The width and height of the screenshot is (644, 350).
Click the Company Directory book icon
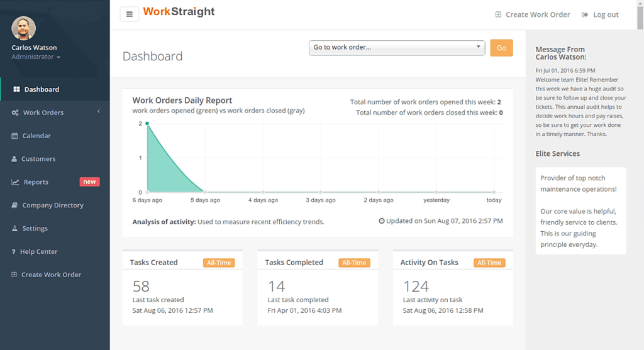tap(15, 205)
